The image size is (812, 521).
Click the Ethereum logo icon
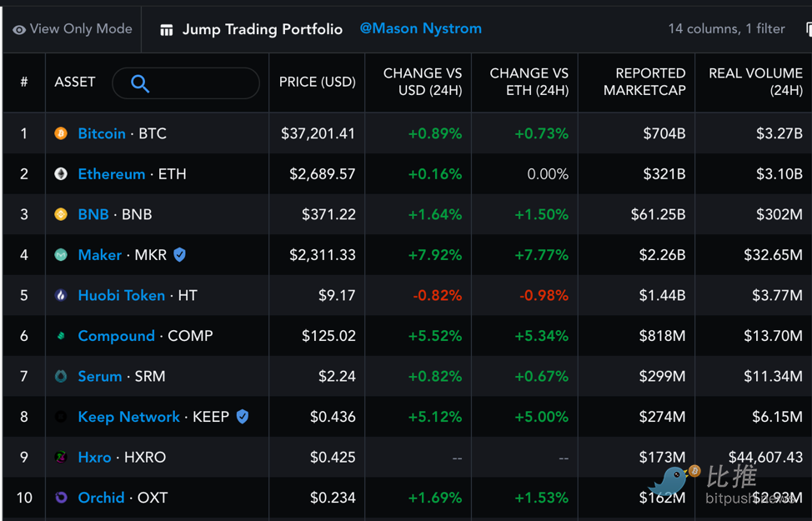pos(61,174)
